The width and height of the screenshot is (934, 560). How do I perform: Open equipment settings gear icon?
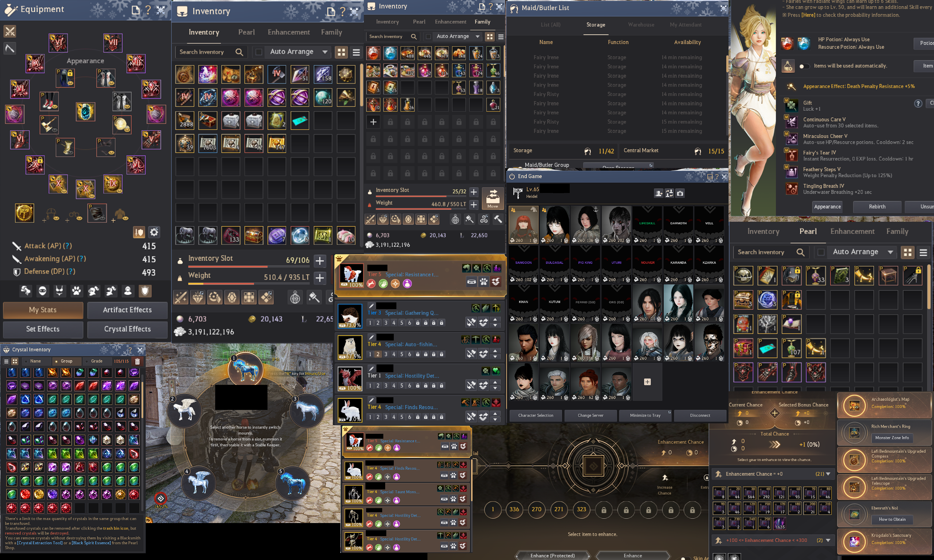[x=154, y=232]
